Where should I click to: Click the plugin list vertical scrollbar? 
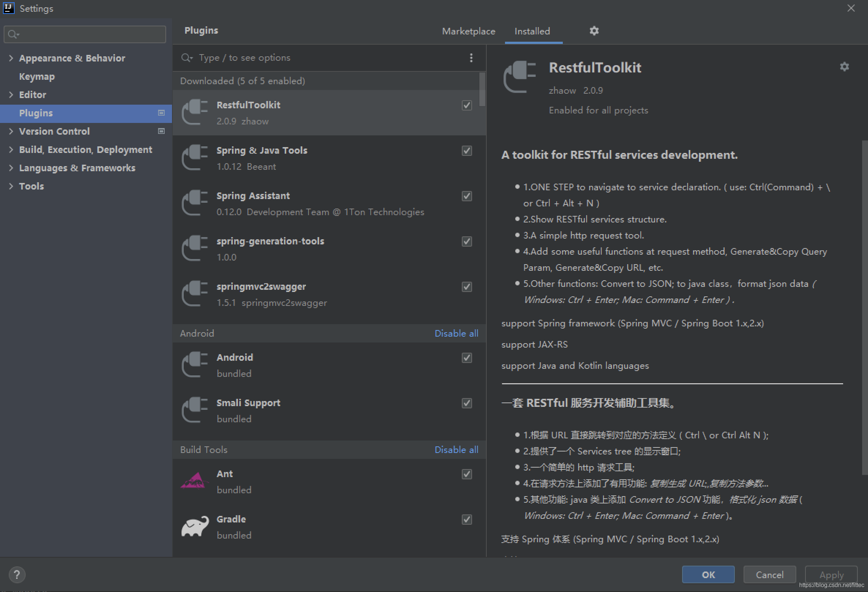(x=482, y=89)
